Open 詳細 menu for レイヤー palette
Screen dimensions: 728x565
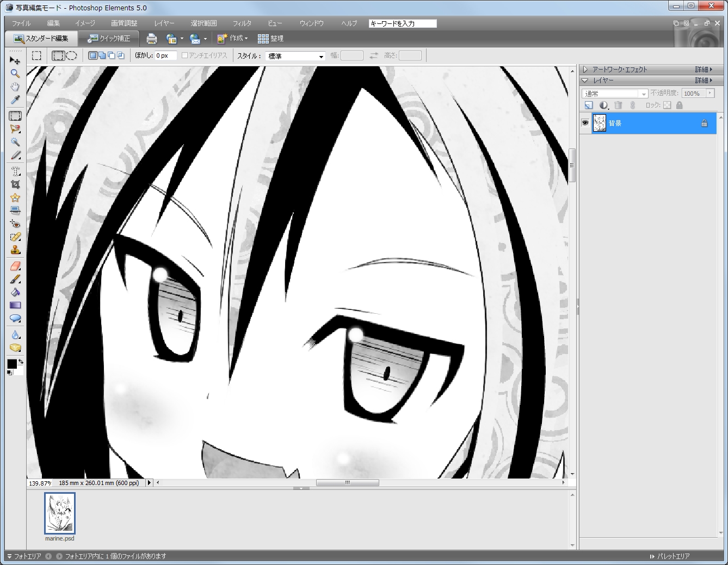point(704,80)
